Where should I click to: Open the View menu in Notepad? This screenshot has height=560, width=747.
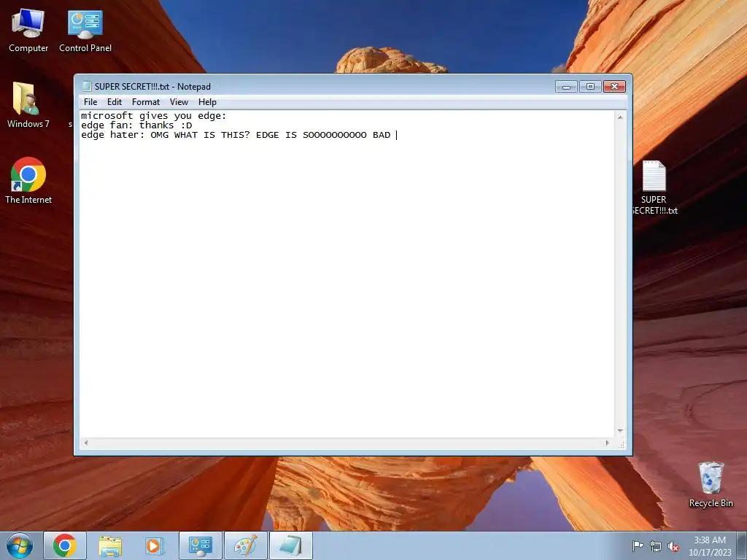pos(179,102)
